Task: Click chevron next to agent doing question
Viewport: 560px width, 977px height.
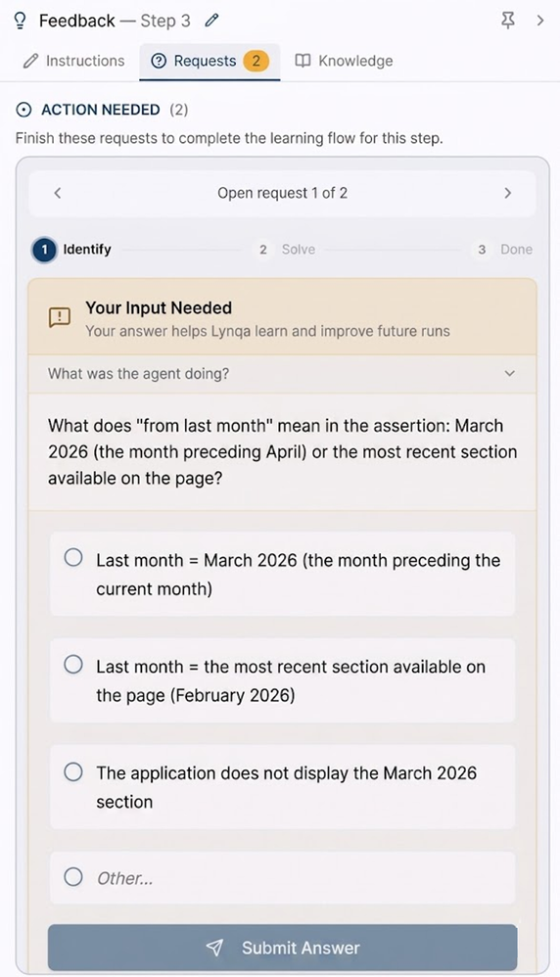Action: coord(509,374)
